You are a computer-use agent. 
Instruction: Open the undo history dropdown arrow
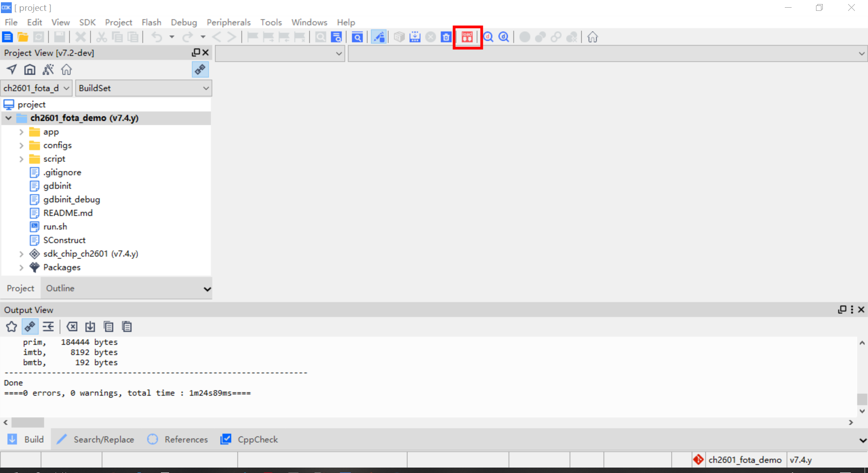coord(172,37)
